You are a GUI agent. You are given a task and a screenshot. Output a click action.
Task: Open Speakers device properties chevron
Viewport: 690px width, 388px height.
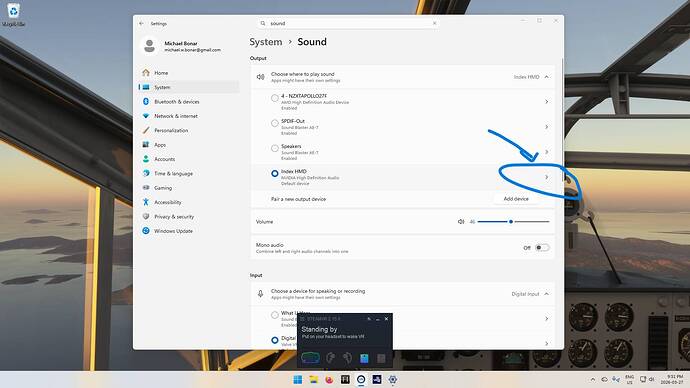(x=547, y=152)
